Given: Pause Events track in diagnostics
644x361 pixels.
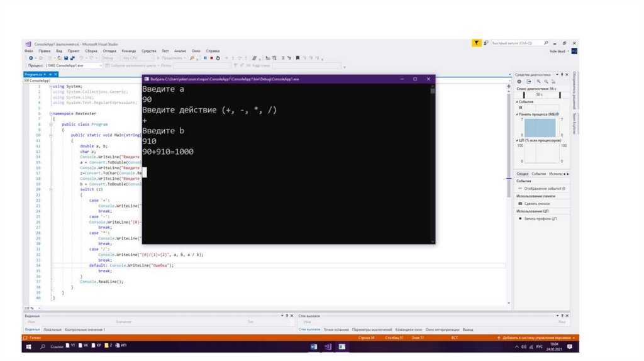Looking at the screenshot, I should coord(521,107).
